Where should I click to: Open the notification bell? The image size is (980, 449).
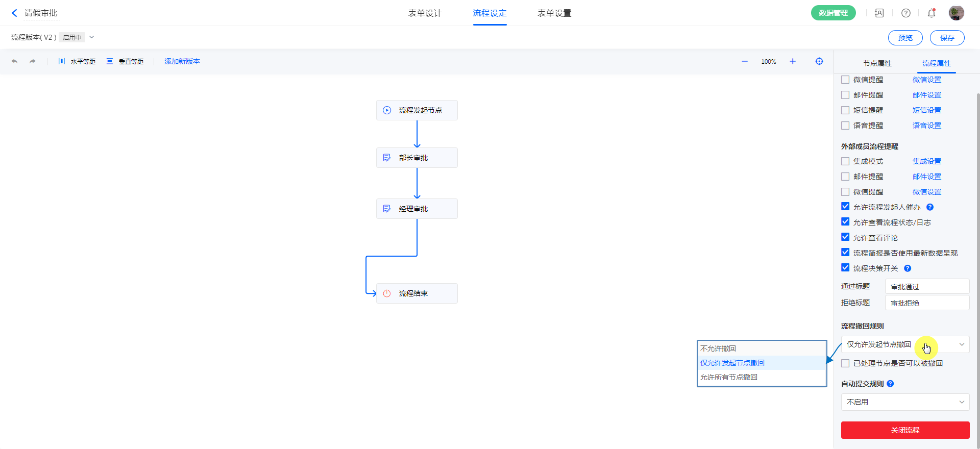pos(932,13)
